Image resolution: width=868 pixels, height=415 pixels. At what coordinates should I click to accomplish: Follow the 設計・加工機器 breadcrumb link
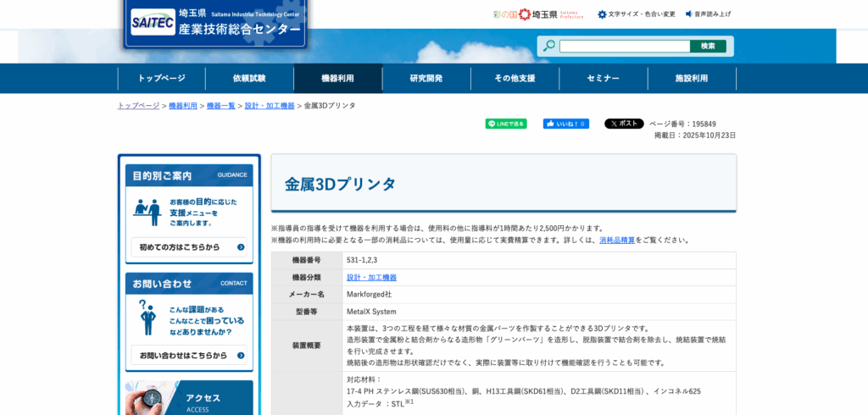pos(270,106)
